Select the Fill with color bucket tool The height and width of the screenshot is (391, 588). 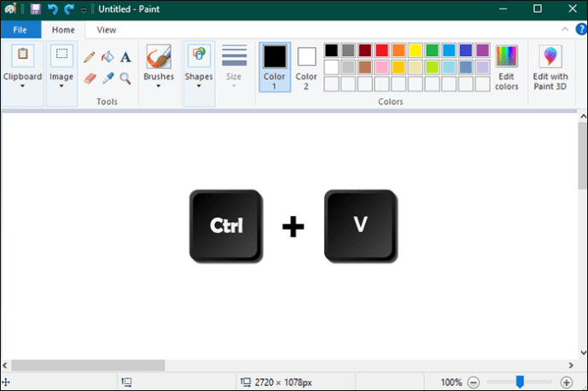108,57
